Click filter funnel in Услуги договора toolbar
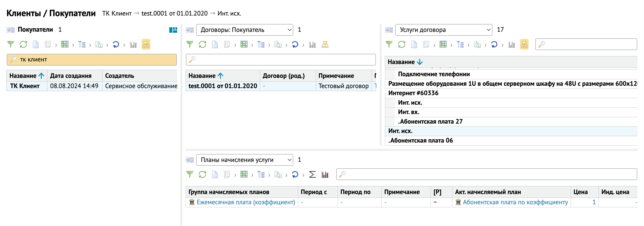The height and width of the screenshot is (226, 644). pos(389,44)
